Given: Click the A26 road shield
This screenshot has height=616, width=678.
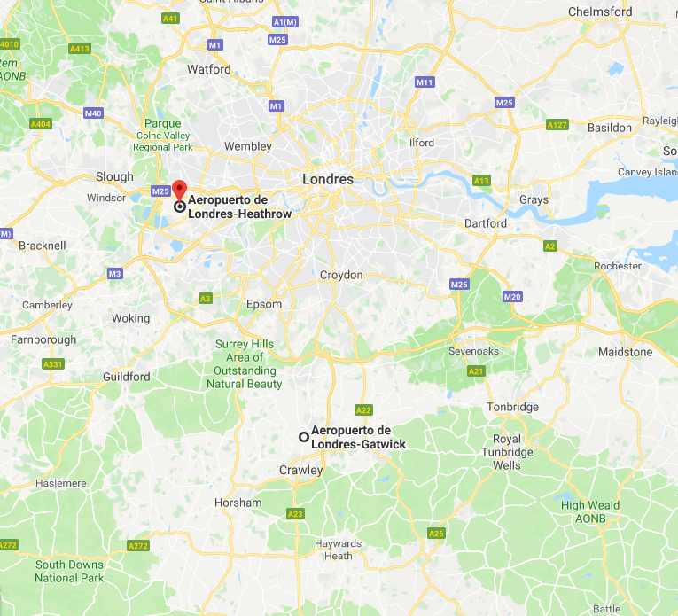Looking at the screenshot, I should (x=436, y=534).
